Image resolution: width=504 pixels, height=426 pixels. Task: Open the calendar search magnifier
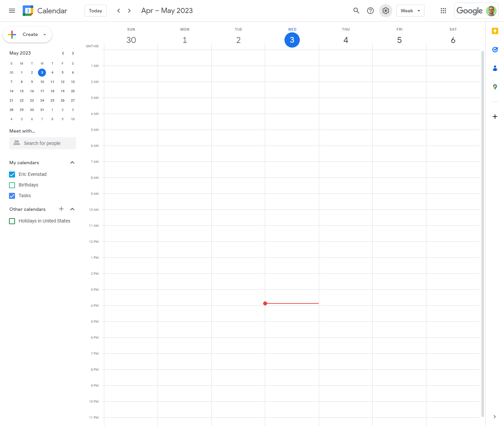pyautogui.click(x=356, y=11)
